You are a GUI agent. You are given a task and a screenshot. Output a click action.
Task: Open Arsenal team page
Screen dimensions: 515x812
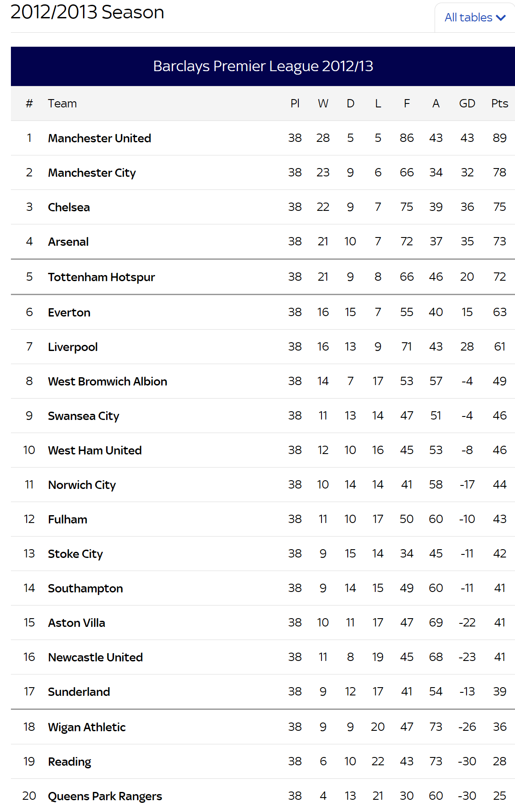pyautogui.click(x=68, y=242)
